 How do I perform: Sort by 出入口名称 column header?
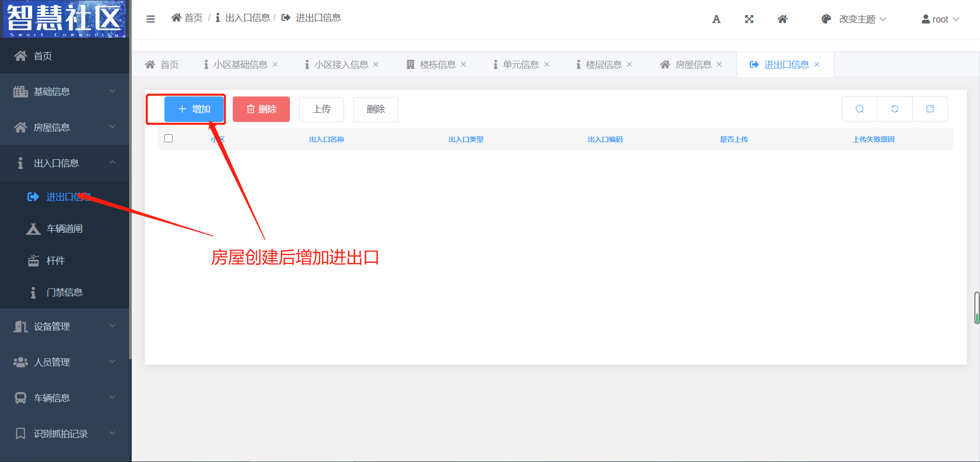point(327,139)
